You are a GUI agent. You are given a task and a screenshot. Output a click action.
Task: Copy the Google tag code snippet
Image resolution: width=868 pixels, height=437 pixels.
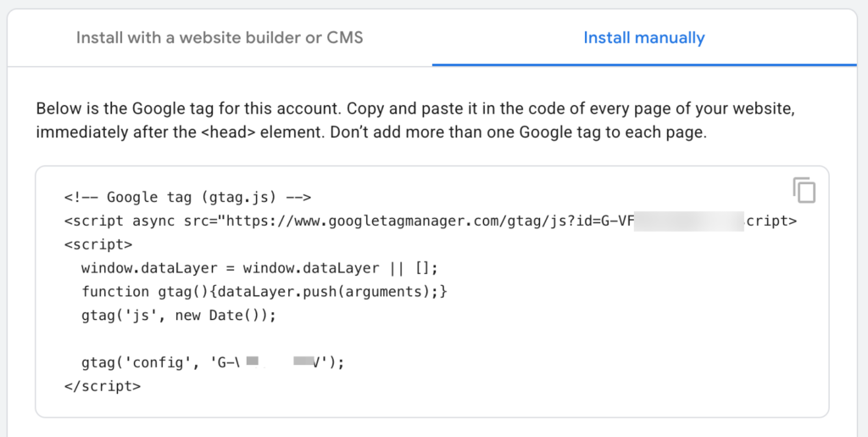click(x=804, y=190)
